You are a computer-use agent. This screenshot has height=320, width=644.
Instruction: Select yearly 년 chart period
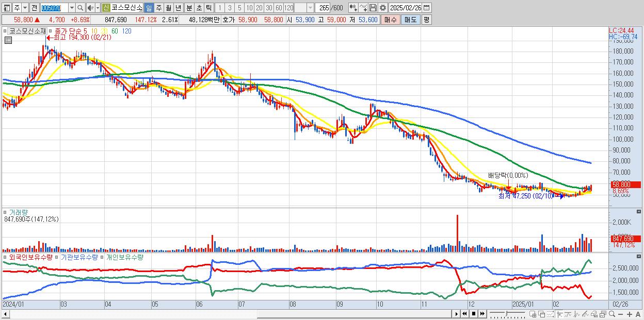(x=178, y=8)
